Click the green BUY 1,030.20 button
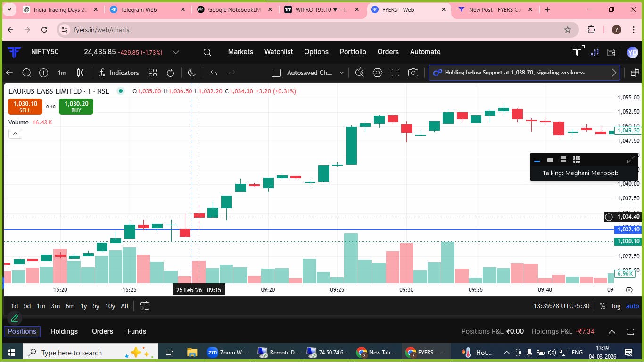644x362 pixels. pyautogui.click(x=76, y=107)
